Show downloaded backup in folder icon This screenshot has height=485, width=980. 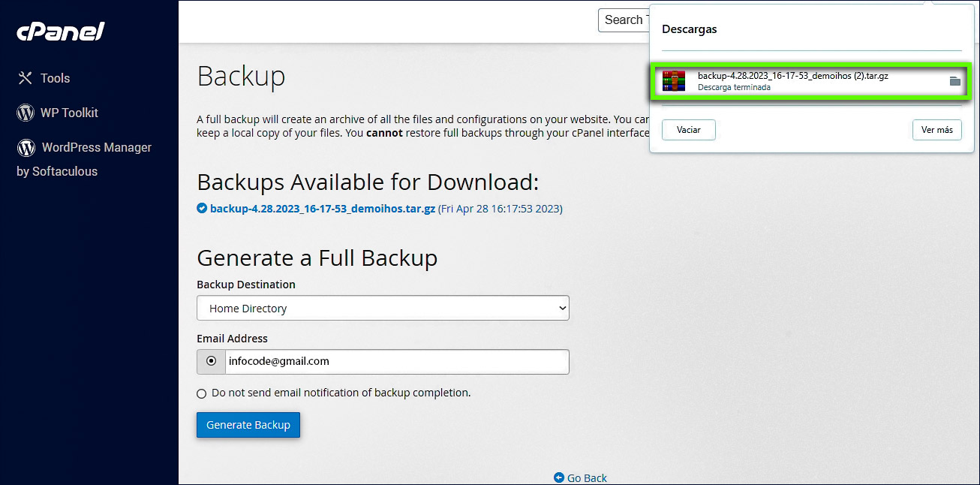[954, 81]
